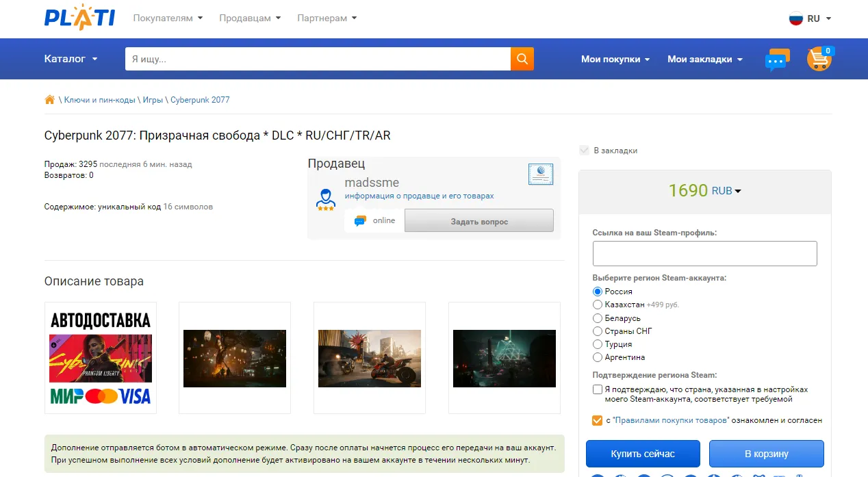868x477 pixels.
Task: Click the Plati logo
Action: (79, 18)
